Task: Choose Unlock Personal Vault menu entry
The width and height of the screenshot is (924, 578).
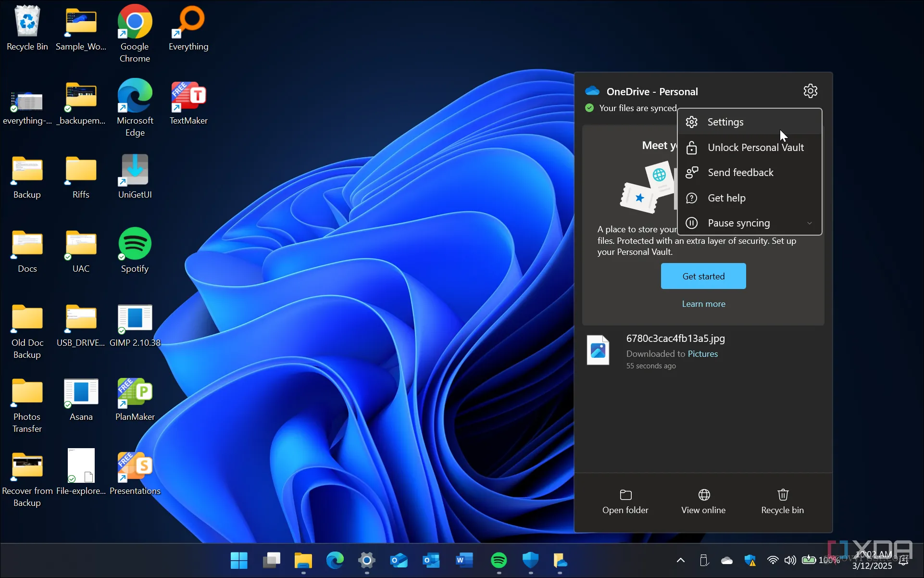Action: (755, 148)
